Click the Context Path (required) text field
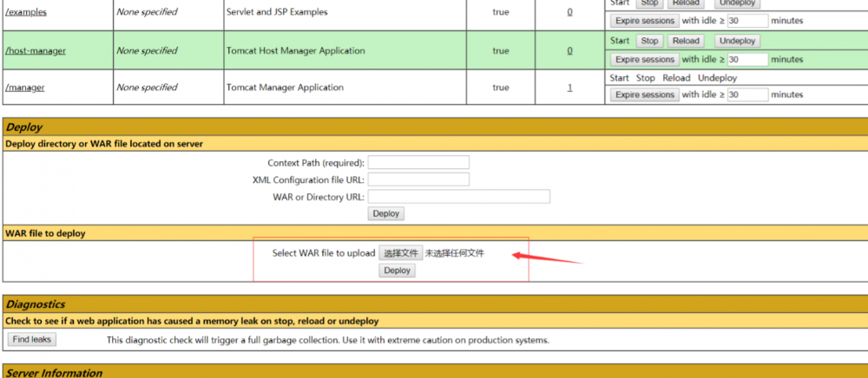 pos(418,162)
